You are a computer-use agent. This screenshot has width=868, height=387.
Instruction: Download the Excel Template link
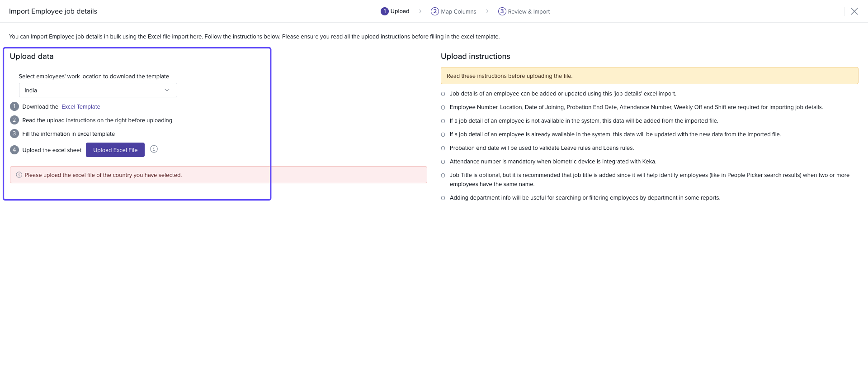click(81, 107)
